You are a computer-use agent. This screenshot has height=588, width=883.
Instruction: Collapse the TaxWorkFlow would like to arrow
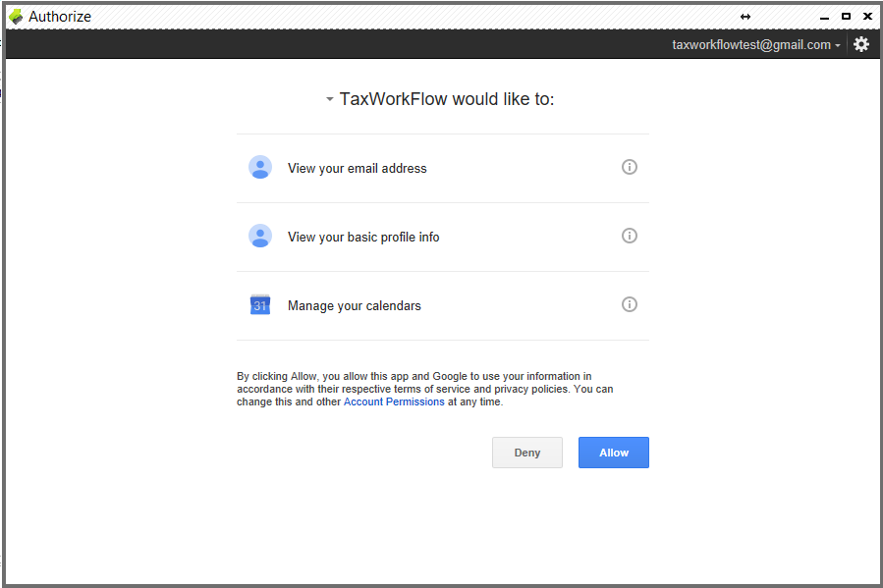click(329, 99)
